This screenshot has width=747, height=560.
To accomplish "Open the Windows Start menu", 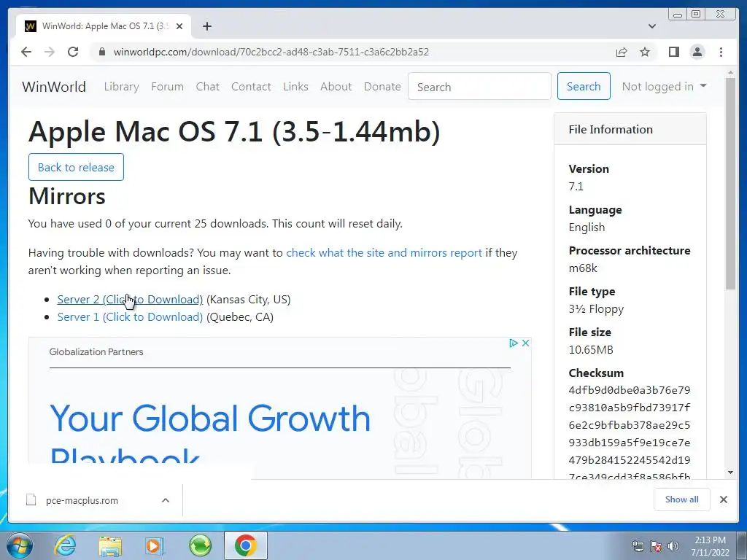I will click(20, 545).
